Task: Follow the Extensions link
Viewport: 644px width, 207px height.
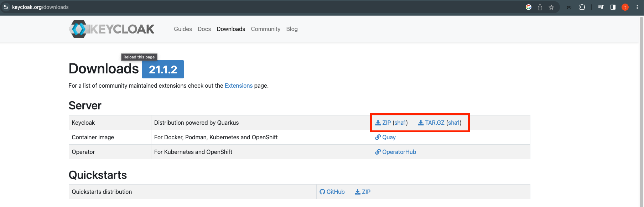Action: coord(239,86)
